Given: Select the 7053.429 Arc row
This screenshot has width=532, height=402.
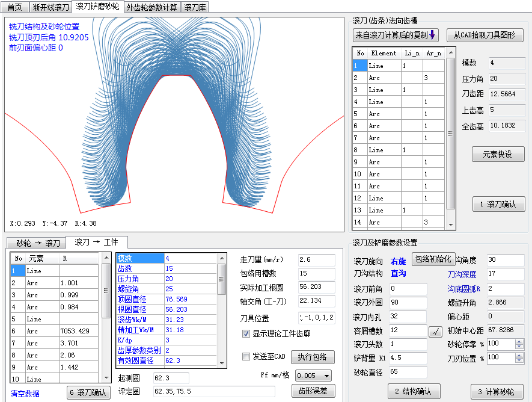Looking at the screenshot, I should [55, 331].
